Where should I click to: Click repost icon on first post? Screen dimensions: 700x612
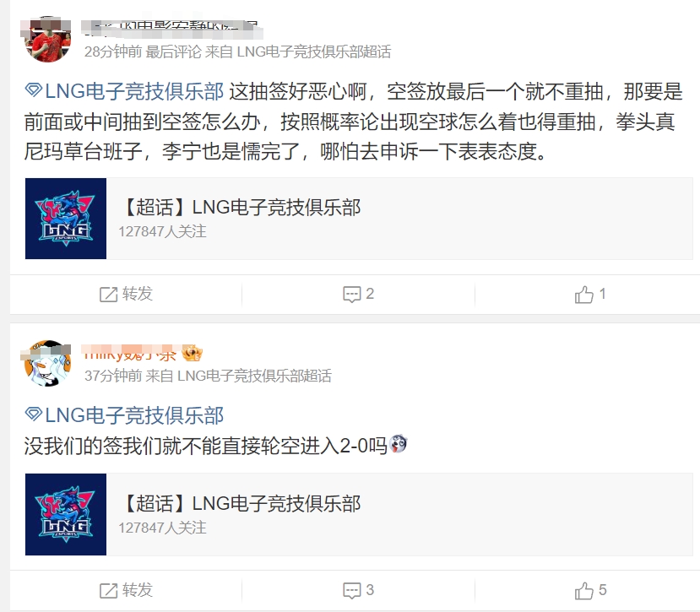(108, 295)
